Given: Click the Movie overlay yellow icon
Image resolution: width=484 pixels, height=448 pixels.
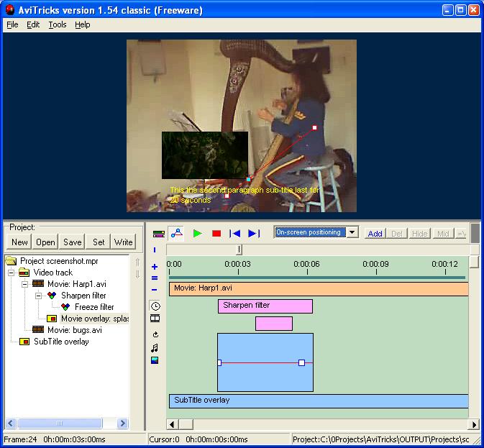Looking at the screenshot, I should (x=52, y=319).
